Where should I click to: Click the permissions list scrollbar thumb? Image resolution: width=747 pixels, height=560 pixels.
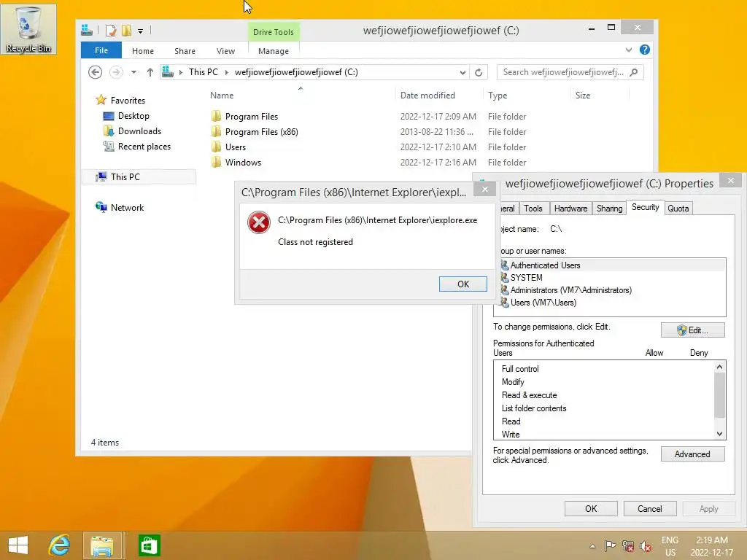pyautogui.click(x=719, y=395)
